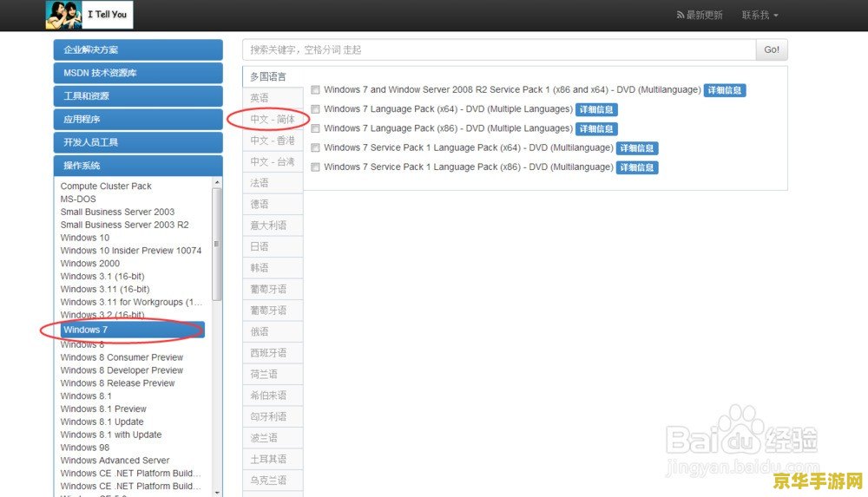Switch to the 匈牙利语 tab
Viewport: 868px width, 497px height.
(273, 416)
